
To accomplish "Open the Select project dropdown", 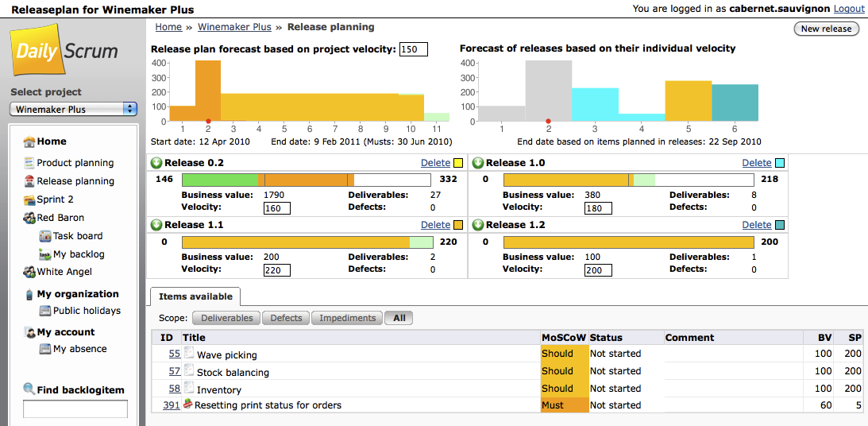I will [x=73, y=109].
